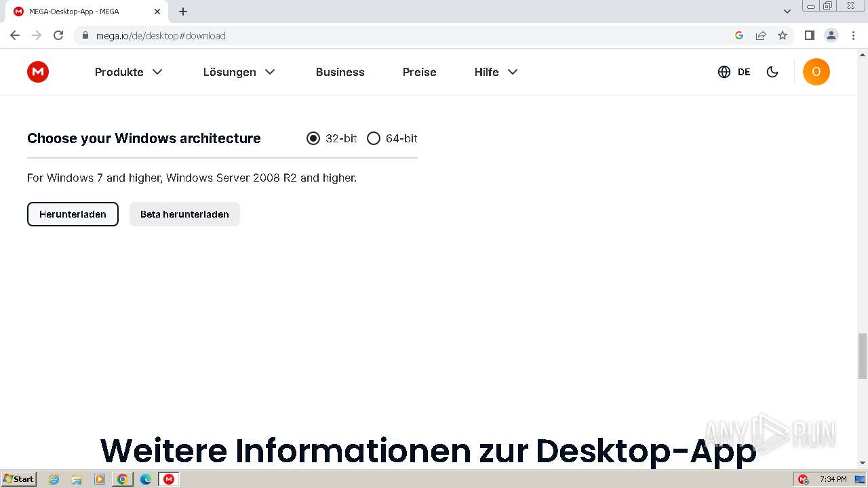This screenshot has height=488, width=868.
Task: Expand the Produkte menu
Action: [x=129, y=72]
